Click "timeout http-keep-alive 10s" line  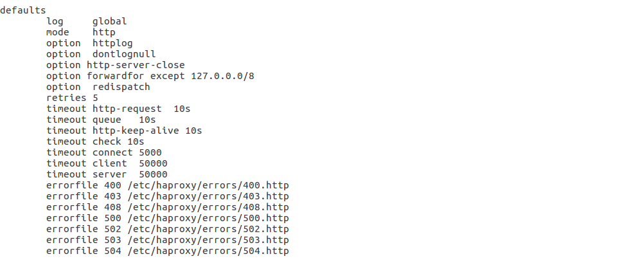(124, 131)
